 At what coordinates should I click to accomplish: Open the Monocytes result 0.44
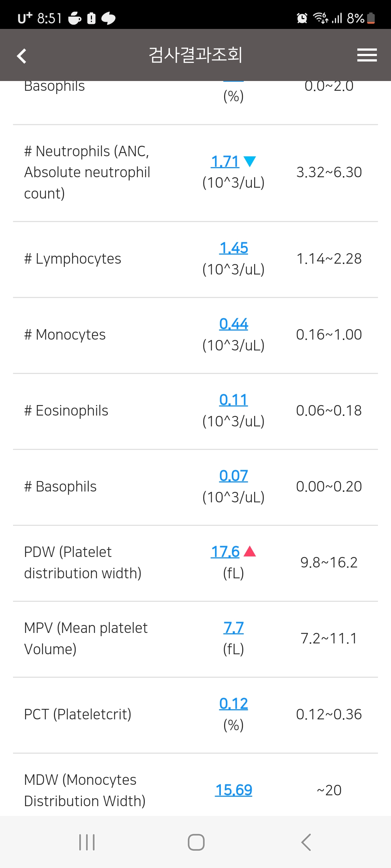click(234, 324)
